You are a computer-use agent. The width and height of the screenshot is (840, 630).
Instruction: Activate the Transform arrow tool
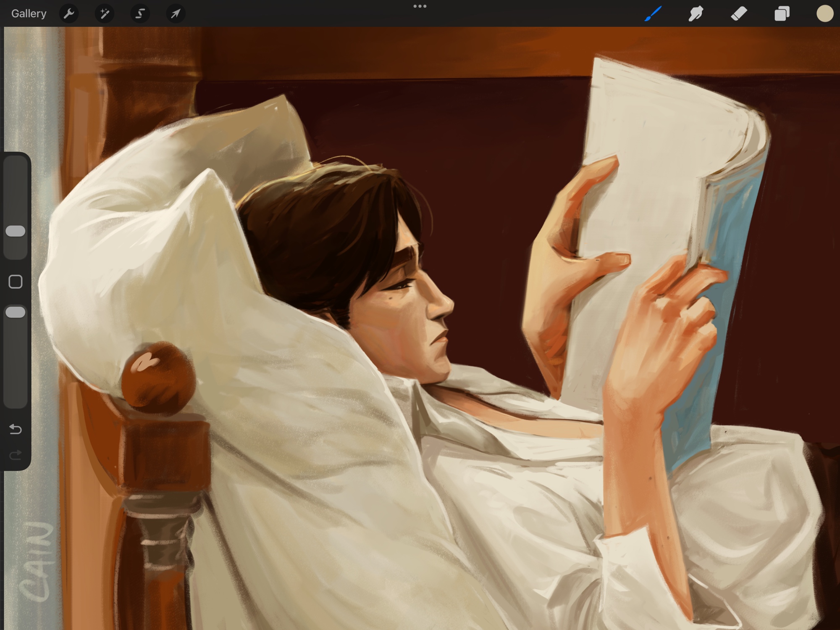click(x=176, y=13)
